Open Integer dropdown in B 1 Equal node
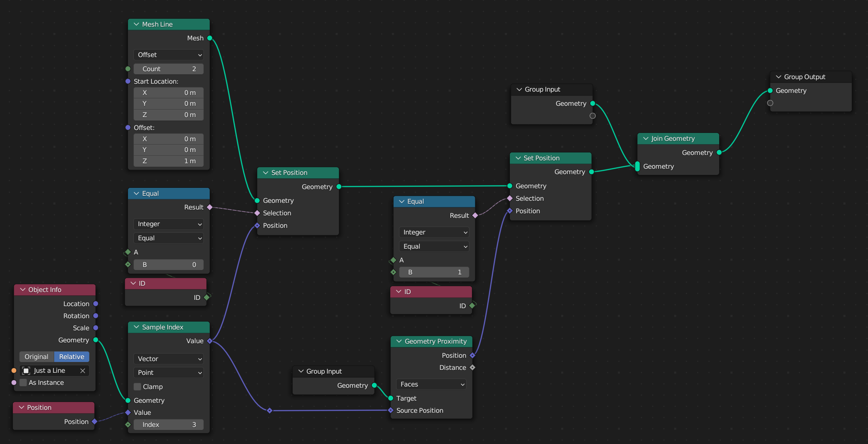 434,232
